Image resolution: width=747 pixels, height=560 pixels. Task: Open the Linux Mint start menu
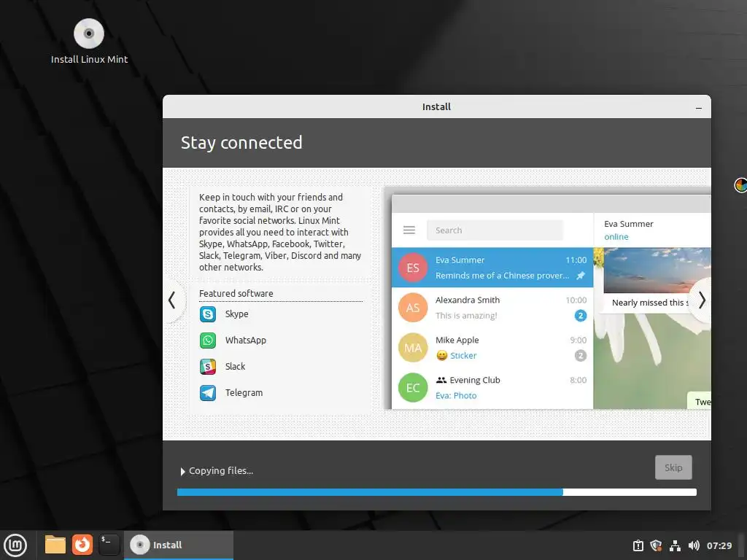click(x=15, y=545)
